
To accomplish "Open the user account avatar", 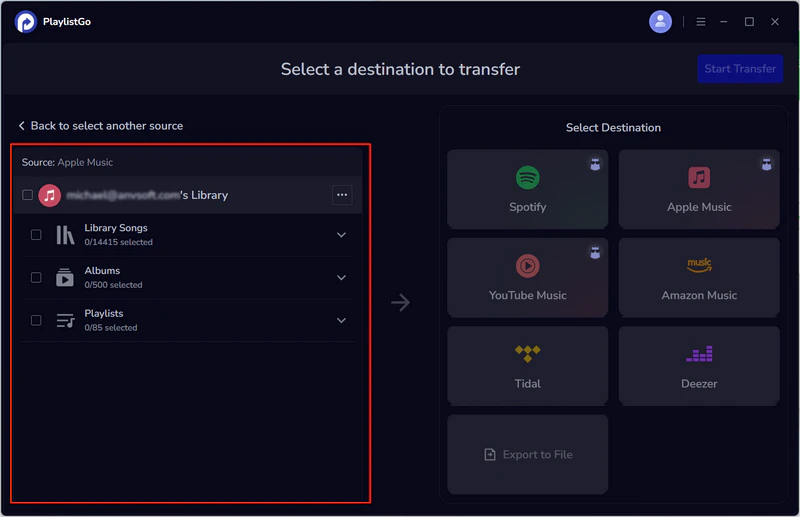I will click(660, 22).
